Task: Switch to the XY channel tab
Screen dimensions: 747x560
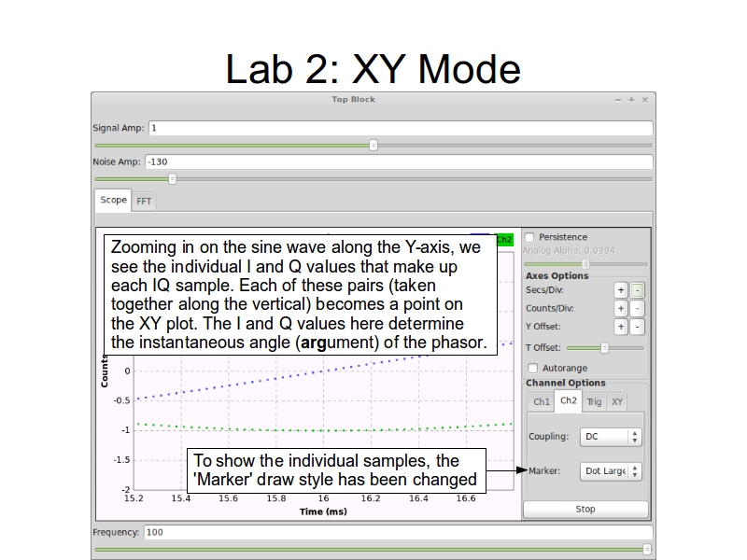Action: pyautogui.click(x=616, y=402)
